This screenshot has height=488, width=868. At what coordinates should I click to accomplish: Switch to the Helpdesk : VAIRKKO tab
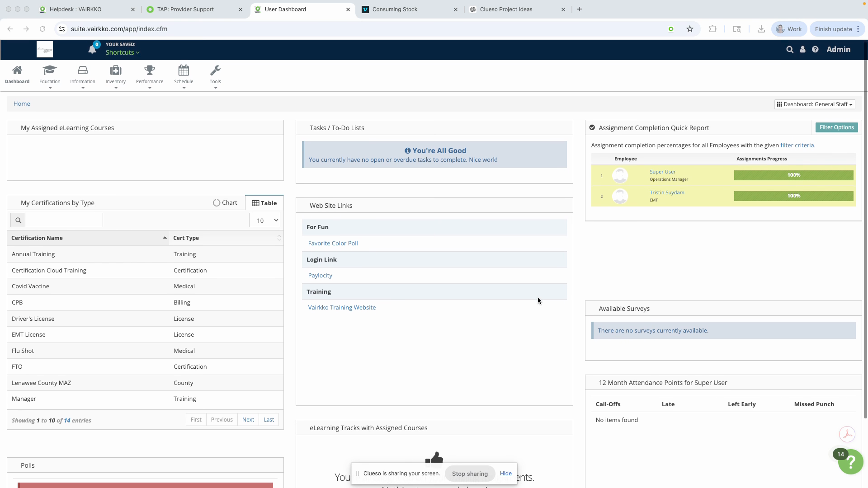click(x=87, y=9)
